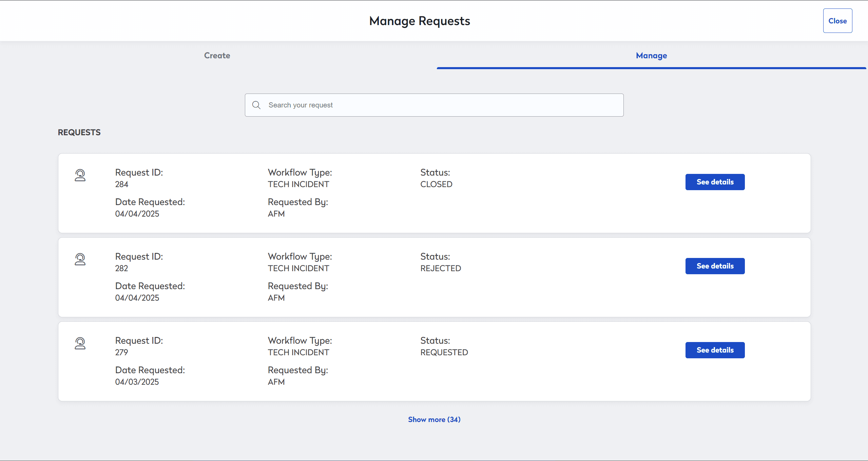Click date 04/04/2025 on request 282

tap(137, 298)
